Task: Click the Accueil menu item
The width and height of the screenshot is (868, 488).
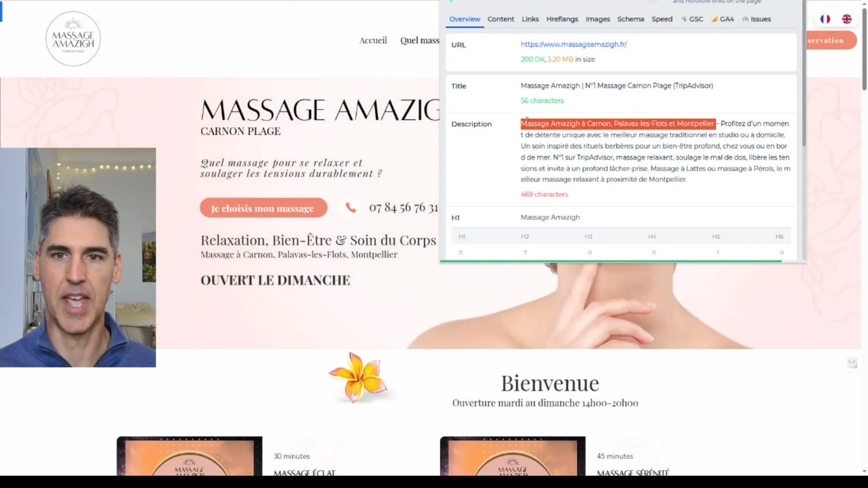Action: pyautogui.click(x=373, y=40)
